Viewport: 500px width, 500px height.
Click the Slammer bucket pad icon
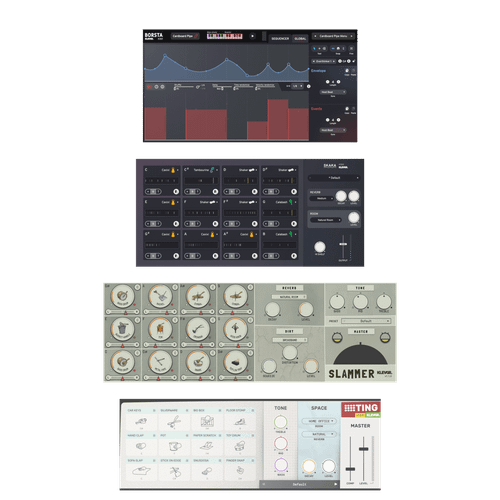tap(122, 329)
